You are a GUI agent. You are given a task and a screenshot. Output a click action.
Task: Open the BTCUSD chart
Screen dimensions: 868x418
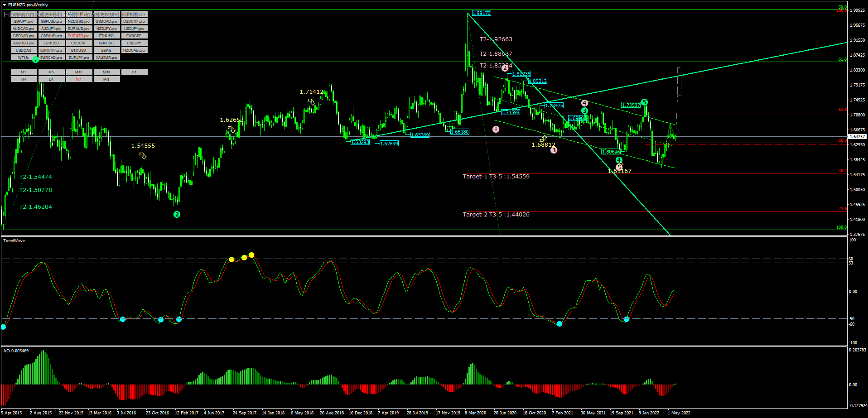78,50
